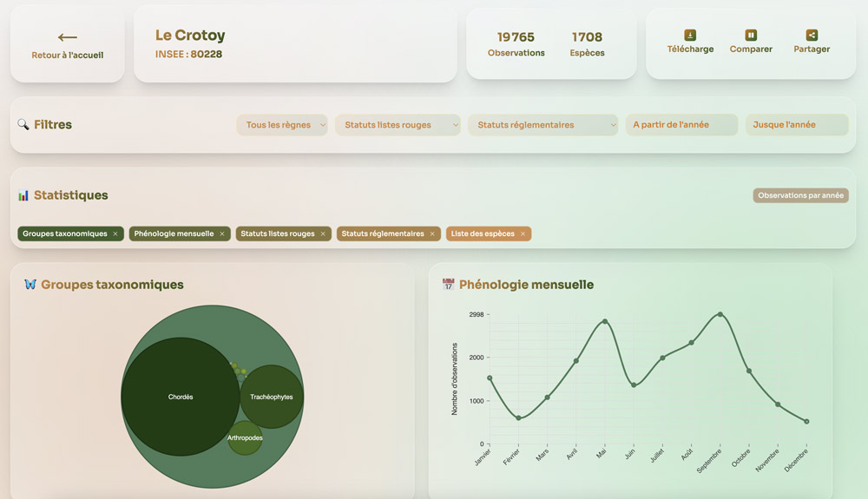Open the Tous les règnes dropdown
The image size is (868, 499).
coord(282,125)
